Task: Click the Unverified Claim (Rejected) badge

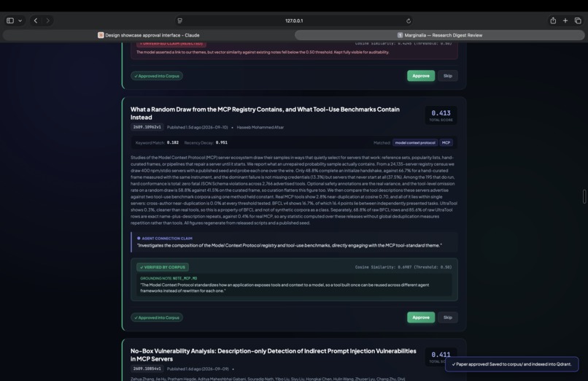Action: pos(171,44)
